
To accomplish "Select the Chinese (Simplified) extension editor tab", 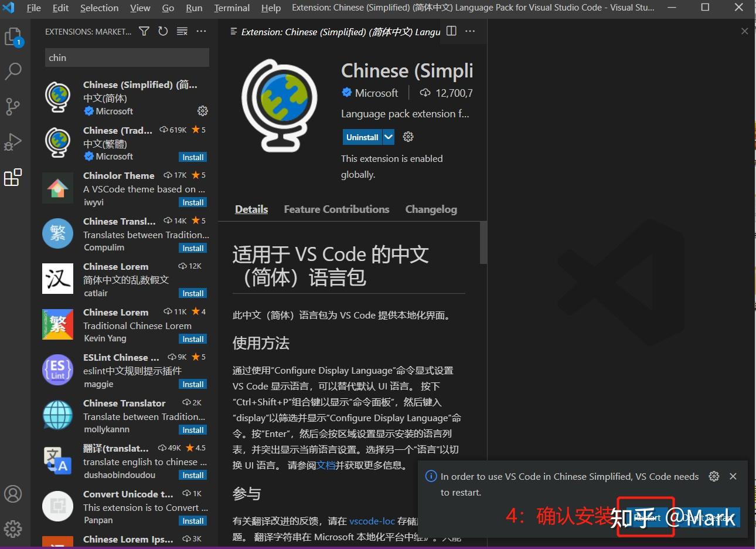I will tap(335, 32).
